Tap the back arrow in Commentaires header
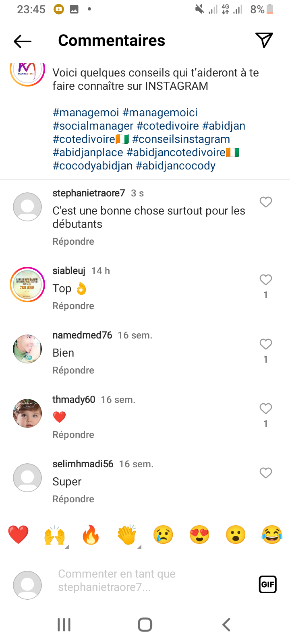The width and height of the screenshot is (290, 644). (x=23, y=41)
